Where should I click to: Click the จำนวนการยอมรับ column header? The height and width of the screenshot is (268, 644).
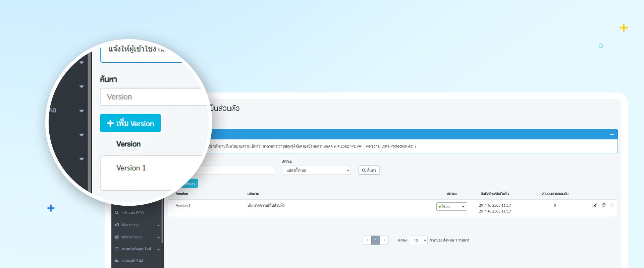click(x=555, y=194)
